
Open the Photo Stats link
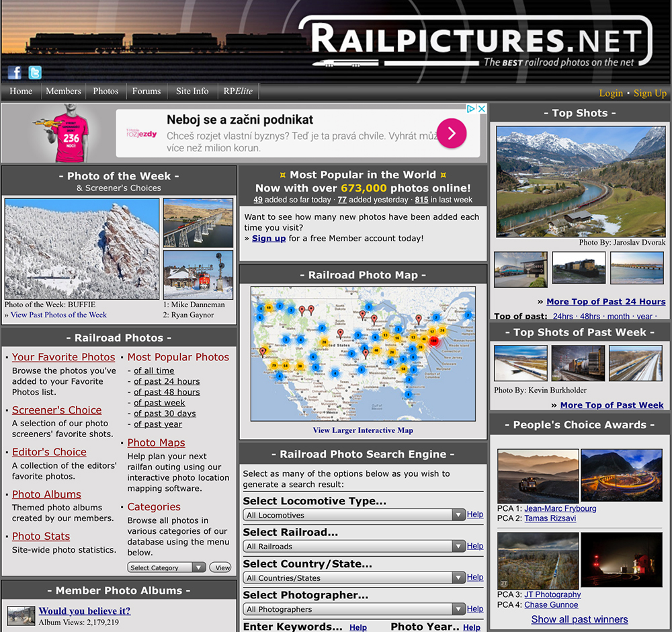pyautogui.click(x=41, y=537)
